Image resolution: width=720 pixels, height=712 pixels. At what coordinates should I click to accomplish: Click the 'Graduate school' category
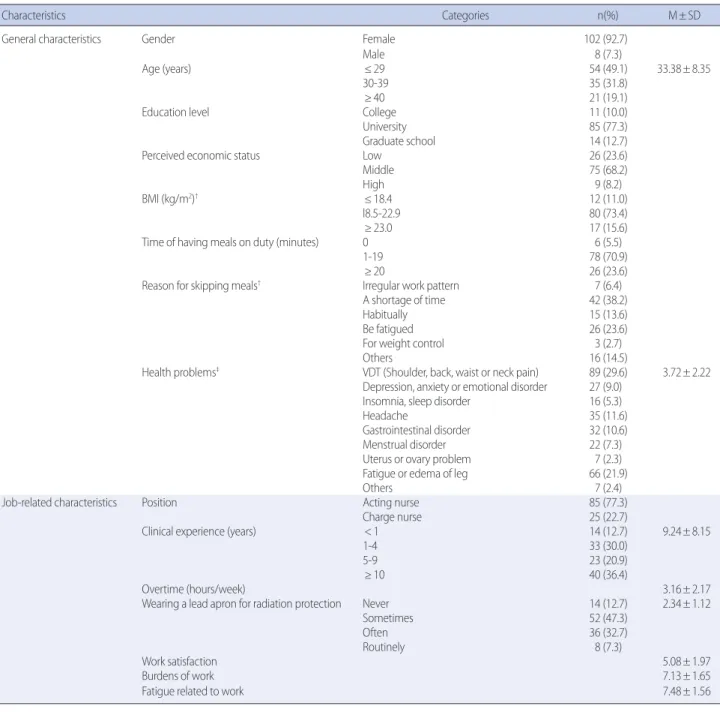coord(399,141)
